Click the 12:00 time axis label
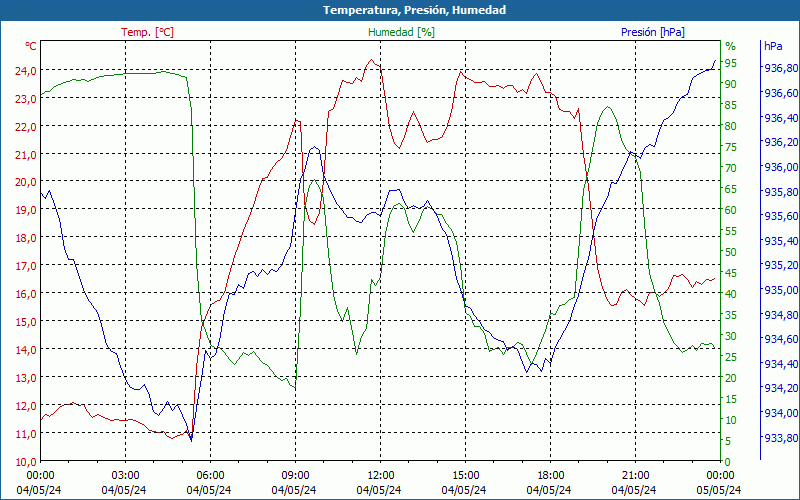The width and height of the screenshot is (800, 500). (380, 475)
